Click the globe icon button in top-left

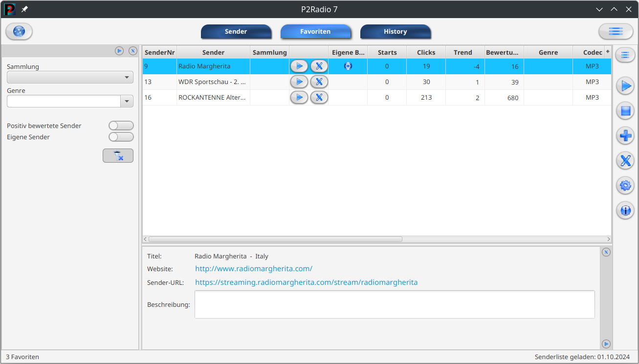click(x=19, y=32)
